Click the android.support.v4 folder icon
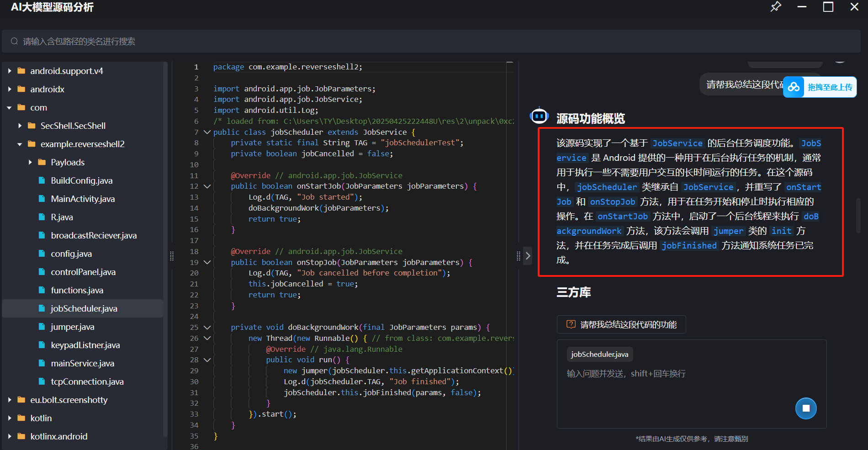This screenshot has height=450, width=868. pyautogui.click(x=21, y=71)
